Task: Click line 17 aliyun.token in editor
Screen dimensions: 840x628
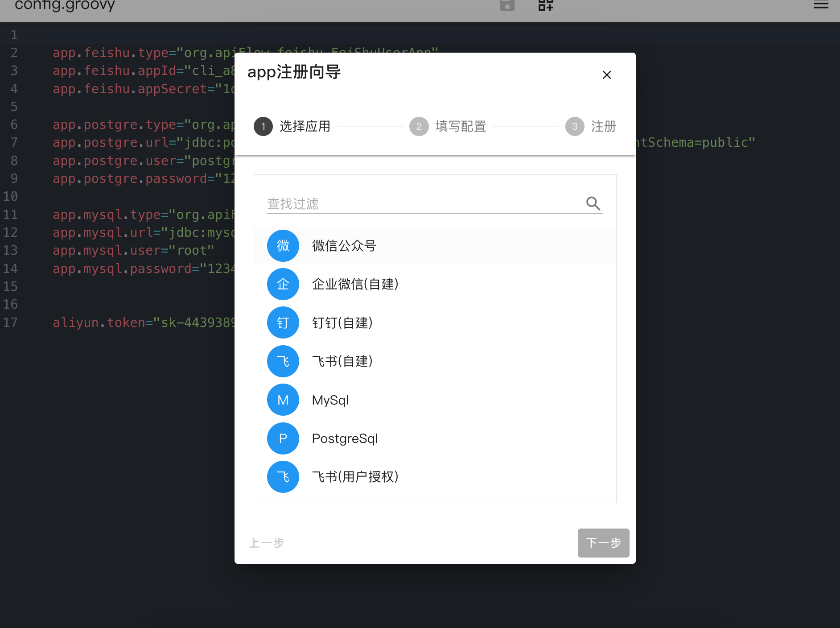Action: 143,322
